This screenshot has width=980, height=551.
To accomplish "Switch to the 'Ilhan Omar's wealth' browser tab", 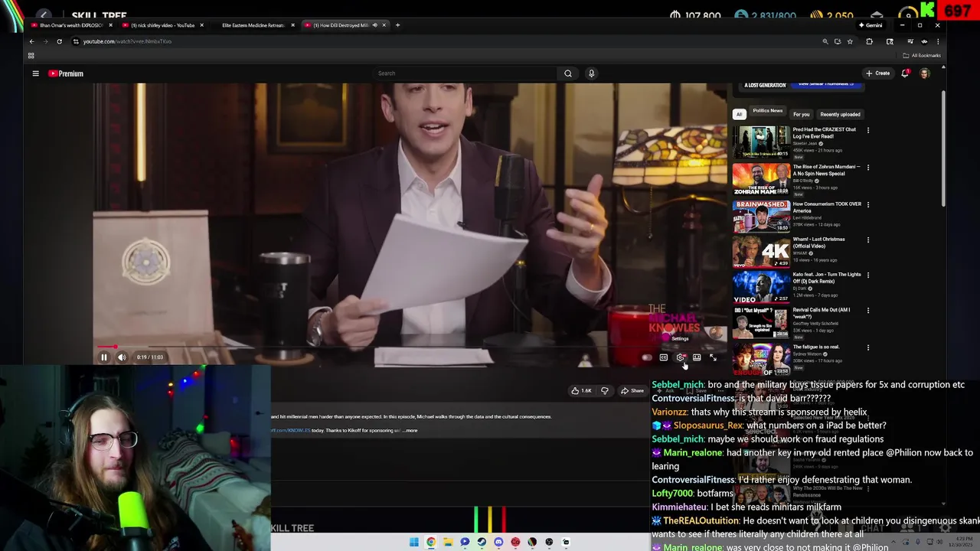I will point(70,25).
